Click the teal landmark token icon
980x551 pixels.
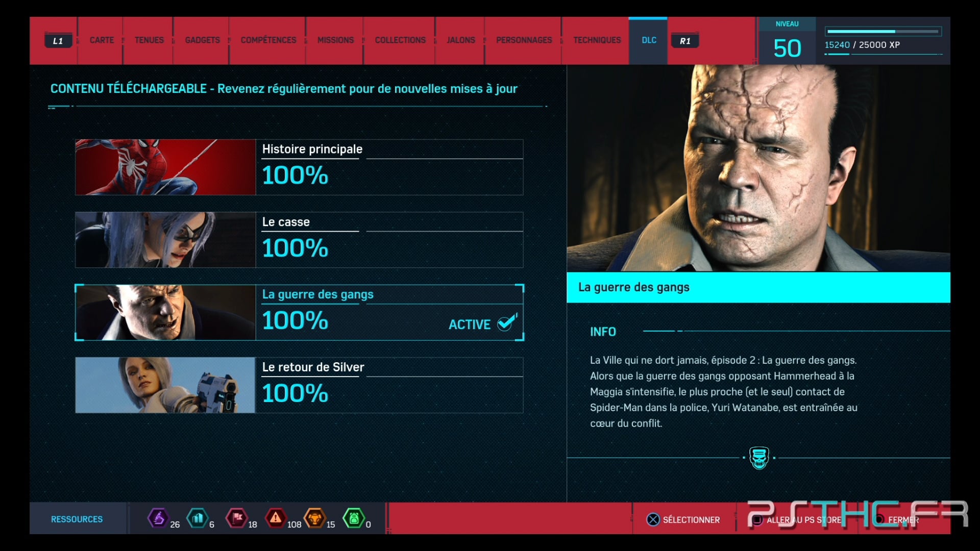pos(198,518)
